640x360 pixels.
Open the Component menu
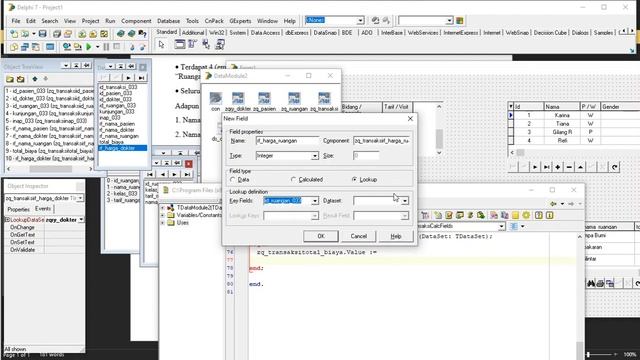(136, 21)
